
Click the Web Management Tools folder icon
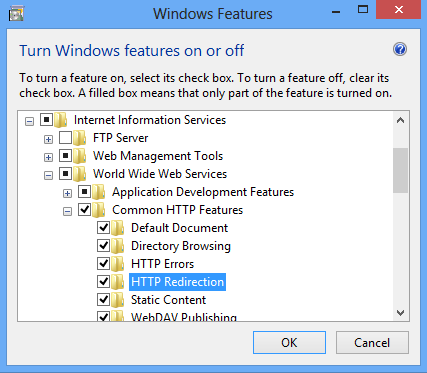80,156
